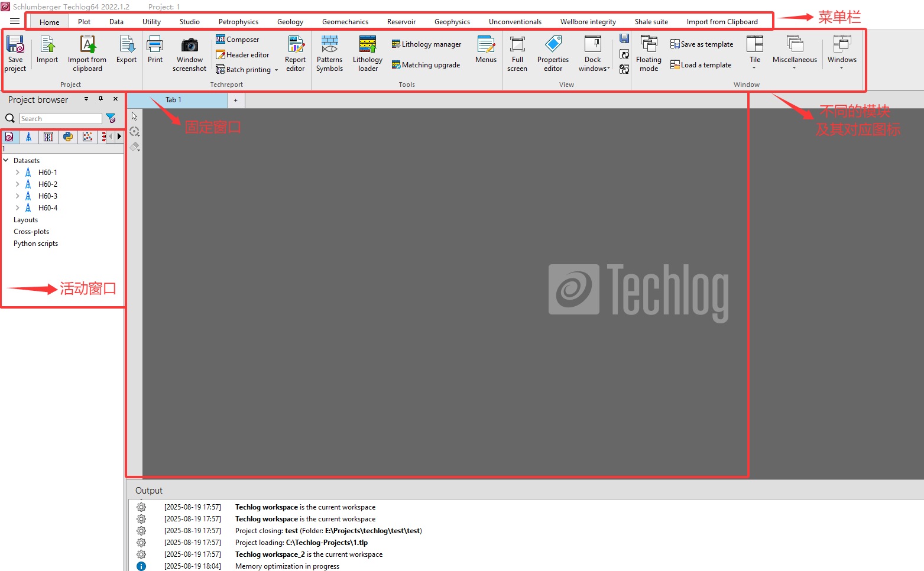Click the blue floppy disk icon in View group

[624, 39]
